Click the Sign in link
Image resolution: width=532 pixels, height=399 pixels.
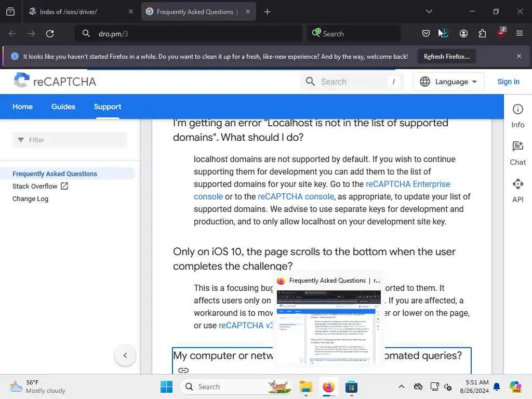(x=508, y=82)
